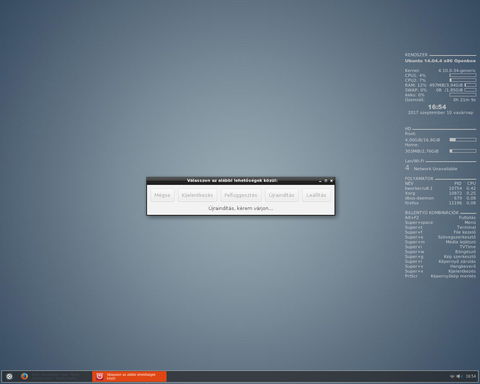Close the logout dialog with the X
Viewport: 480px width, 384px height.
click(331, 181)
